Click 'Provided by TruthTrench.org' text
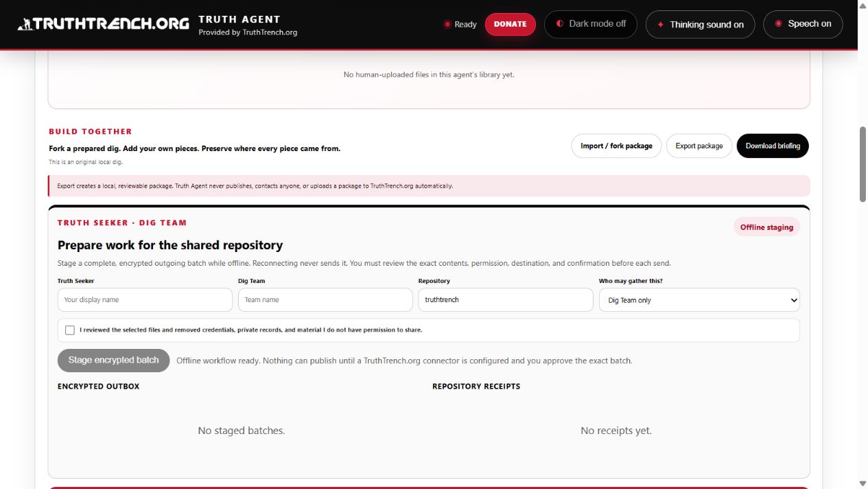This screenshot has width=868, height=489. click(248, 32)
